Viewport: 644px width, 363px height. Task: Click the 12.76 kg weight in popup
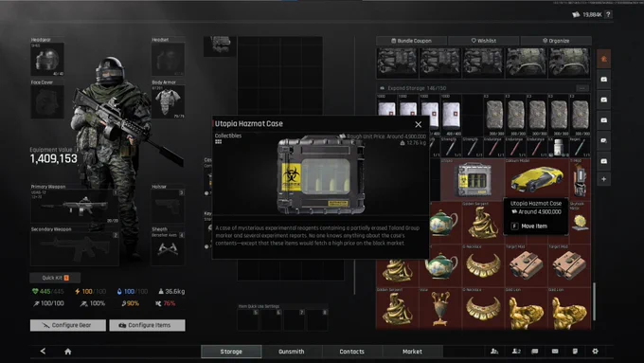[413, 143]
